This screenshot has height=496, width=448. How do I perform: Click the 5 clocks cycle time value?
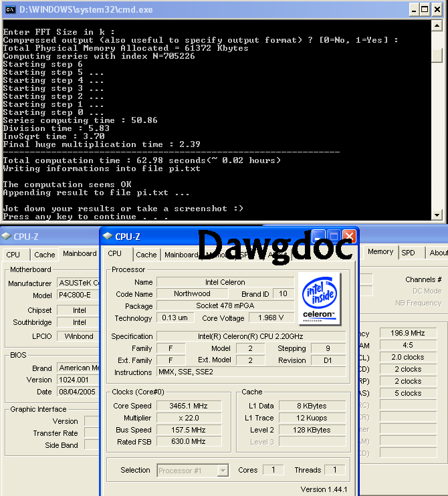click(408, 393)
